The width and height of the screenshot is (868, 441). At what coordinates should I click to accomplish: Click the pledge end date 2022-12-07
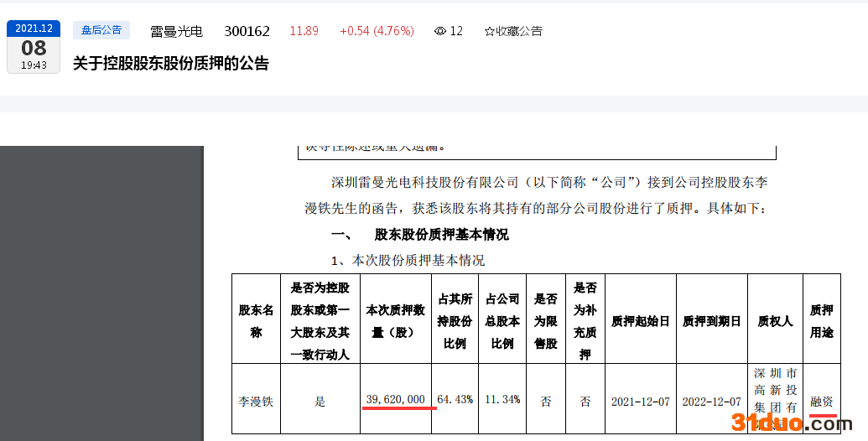711,402
